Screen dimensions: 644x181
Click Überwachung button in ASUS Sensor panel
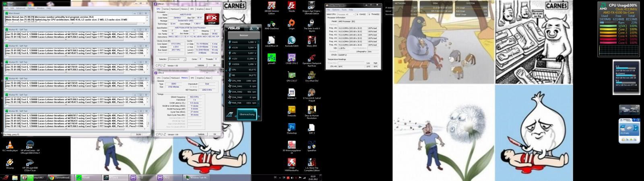click(247, 114)
